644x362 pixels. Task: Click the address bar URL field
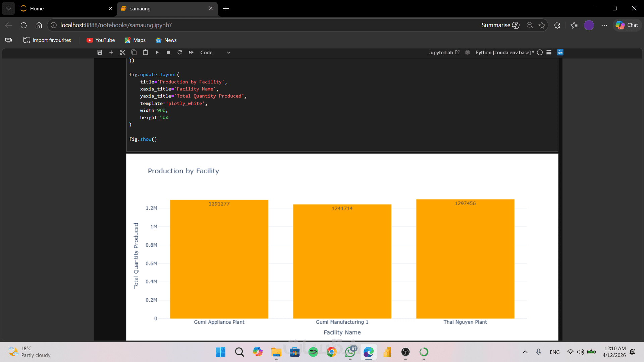(x=235, y=25)
